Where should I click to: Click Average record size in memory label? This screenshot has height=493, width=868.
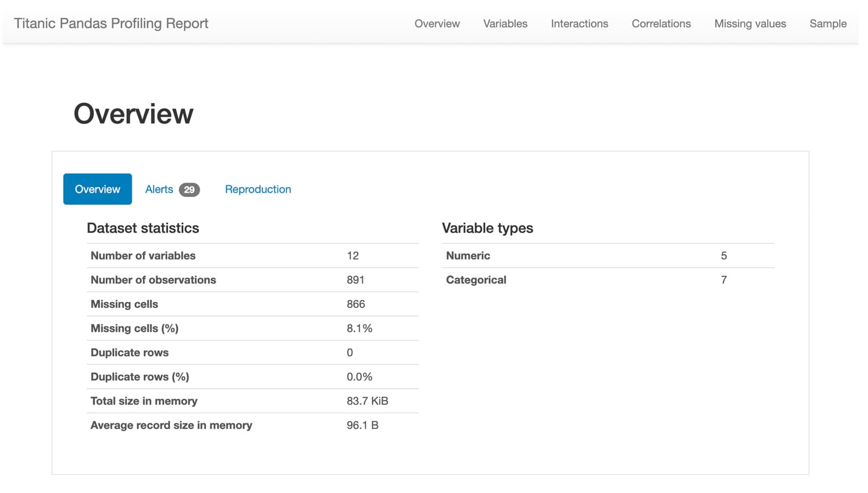(171, 425)
